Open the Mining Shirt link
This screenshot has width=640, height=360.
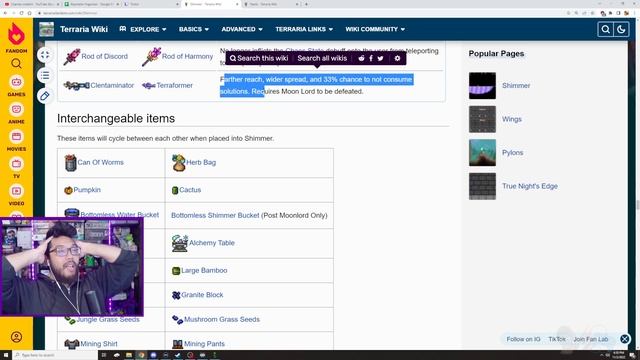(x=99, y=344)
